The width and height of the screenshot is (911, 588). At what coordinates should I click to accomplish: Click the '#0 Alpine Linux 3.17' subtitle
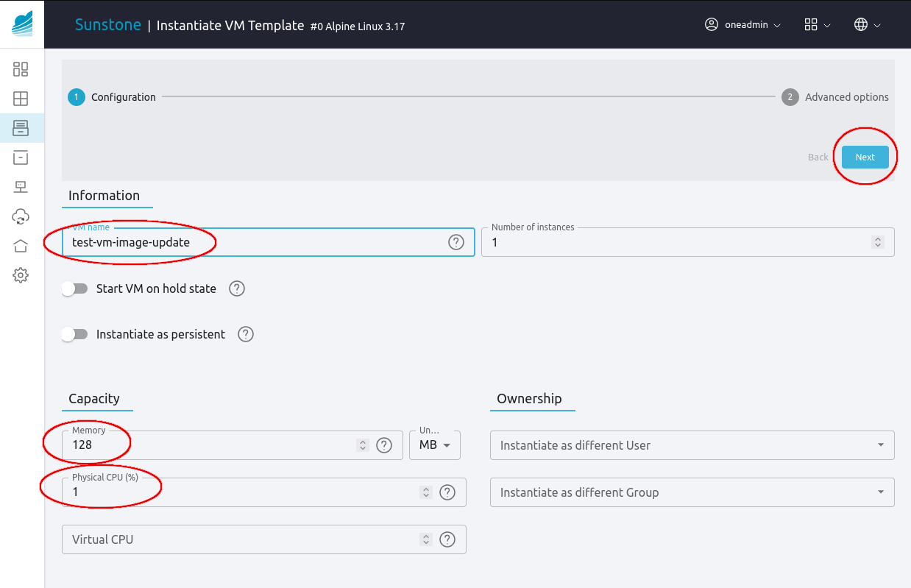[x=358, y=26]
